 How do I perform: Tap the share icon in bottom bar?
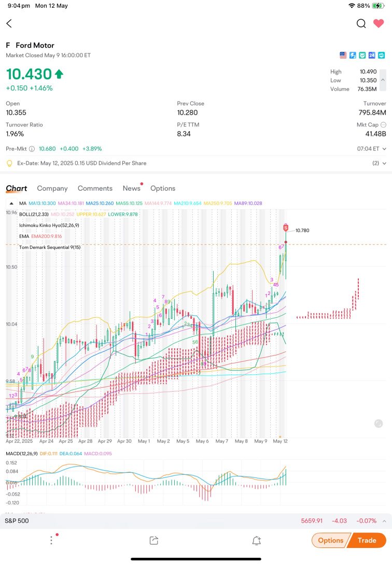point(154,540)
